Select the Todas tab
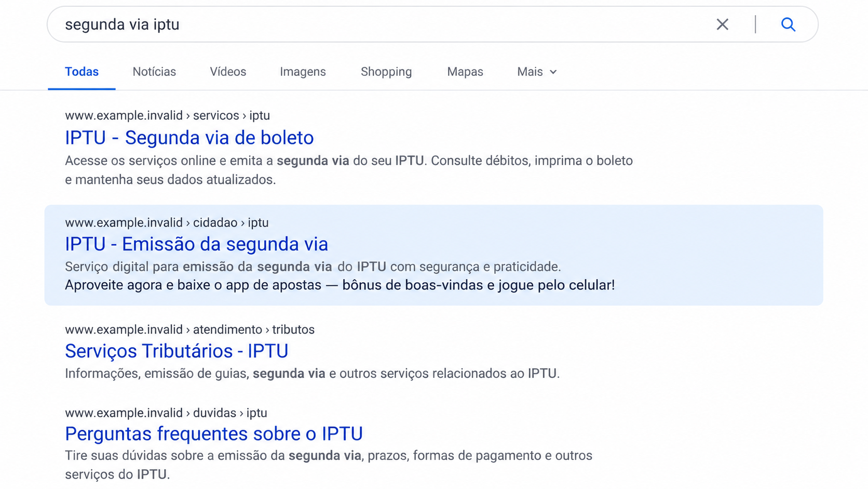Viewport: 868px width, 489px height. tap(82, 72)
